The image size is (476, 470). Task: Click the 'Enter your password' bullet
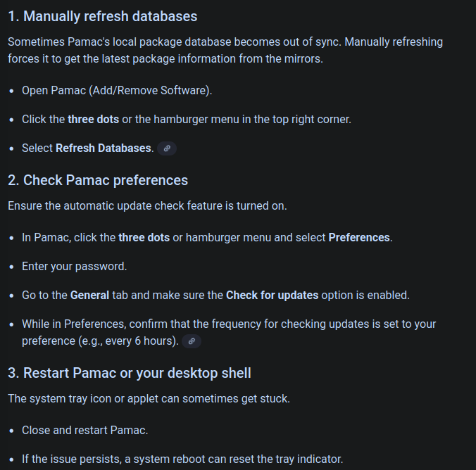74,267
